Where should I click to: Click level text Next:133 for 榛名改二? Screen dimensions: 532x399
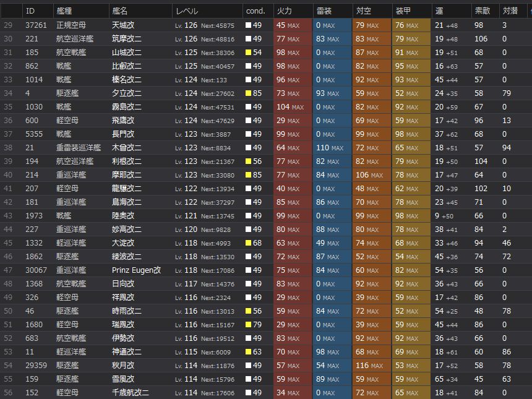tap(214, 80)
